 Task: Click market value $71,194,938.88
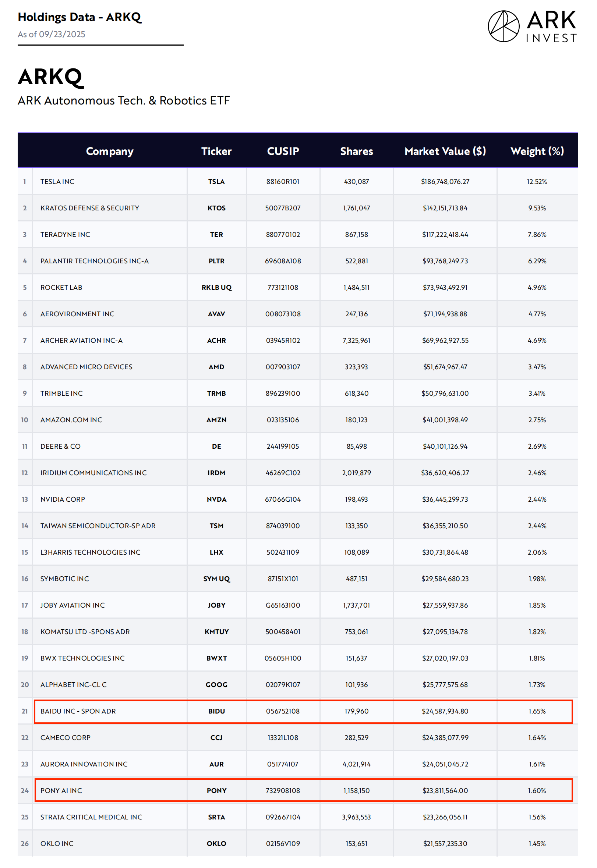445,314
